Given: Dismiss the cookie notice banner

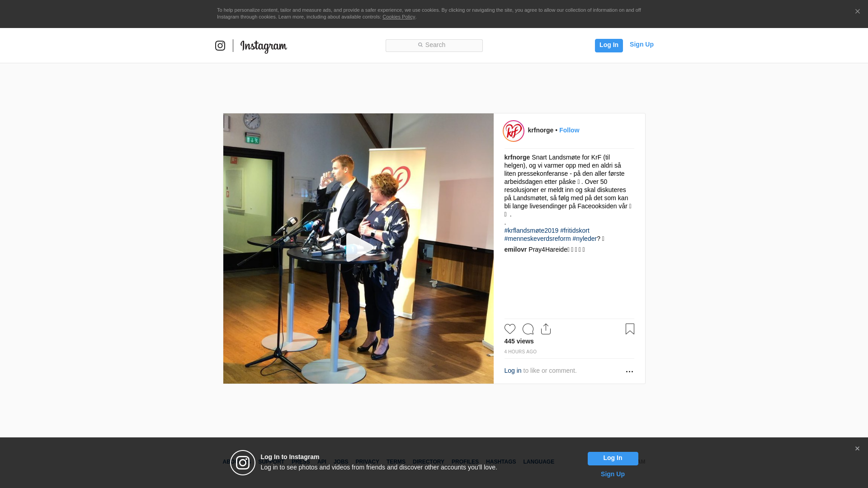Looking at the screenshot, I should tap(857, 12).
